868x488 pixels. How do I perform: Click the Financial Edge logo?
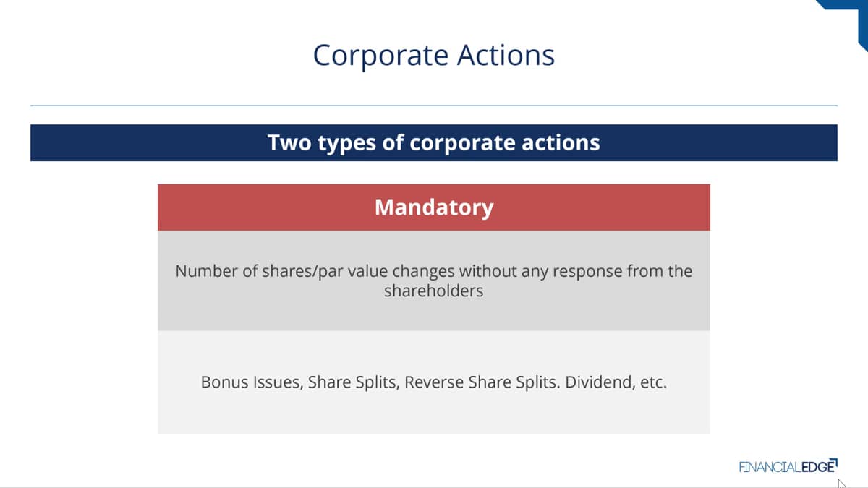click(788, 466)
